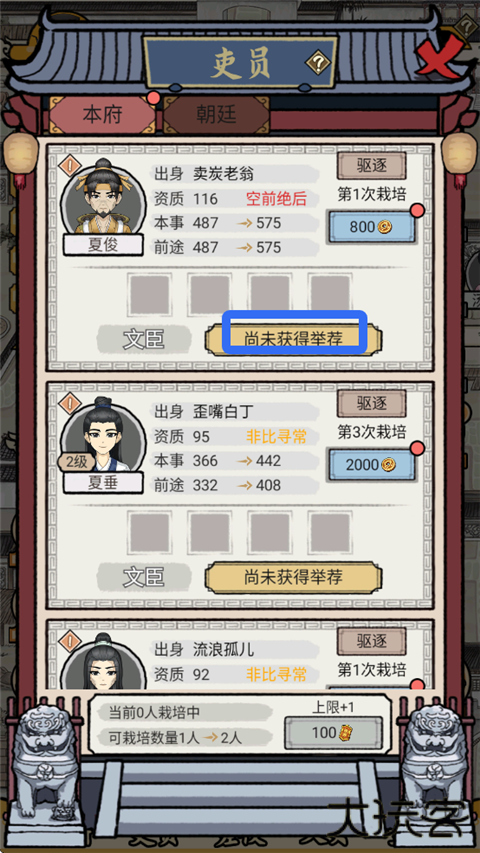
Task: Close the 吏员 panel with red X
Action: 440,54
